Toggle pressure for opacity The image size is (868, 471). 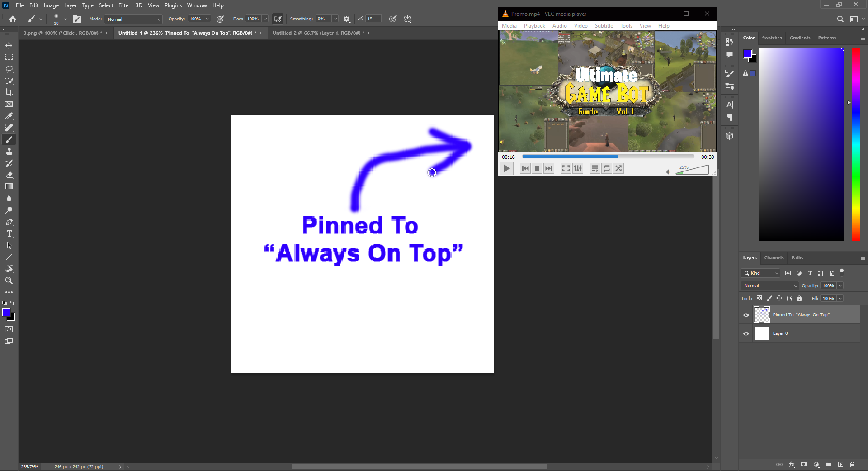tap(220, 19)
